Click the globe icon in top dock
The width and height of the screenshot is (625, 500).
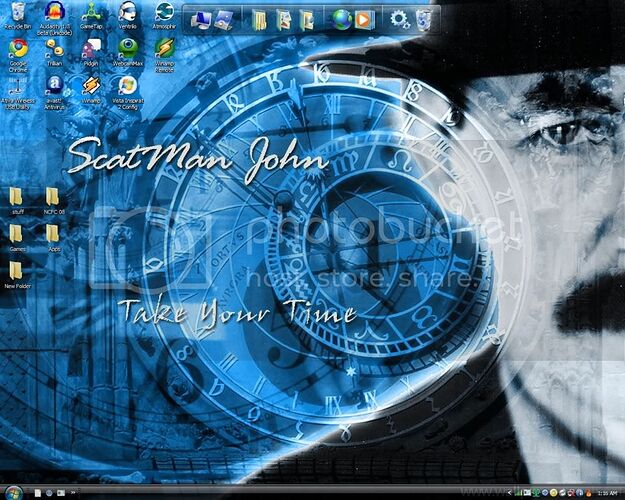click(342, 19)
